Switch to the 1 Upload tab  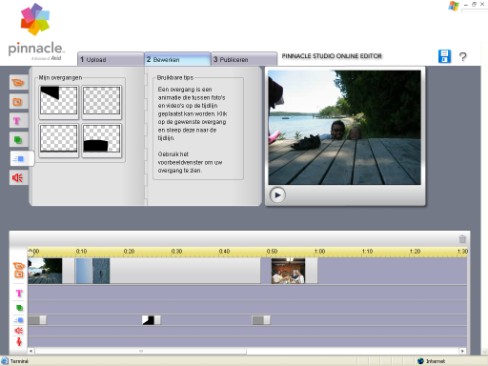[110, 59]
